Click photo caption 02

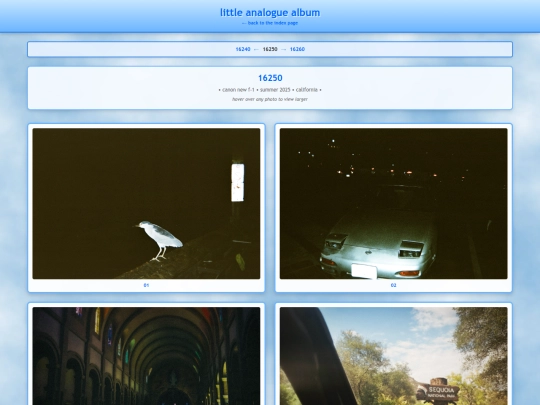[394, 285]
